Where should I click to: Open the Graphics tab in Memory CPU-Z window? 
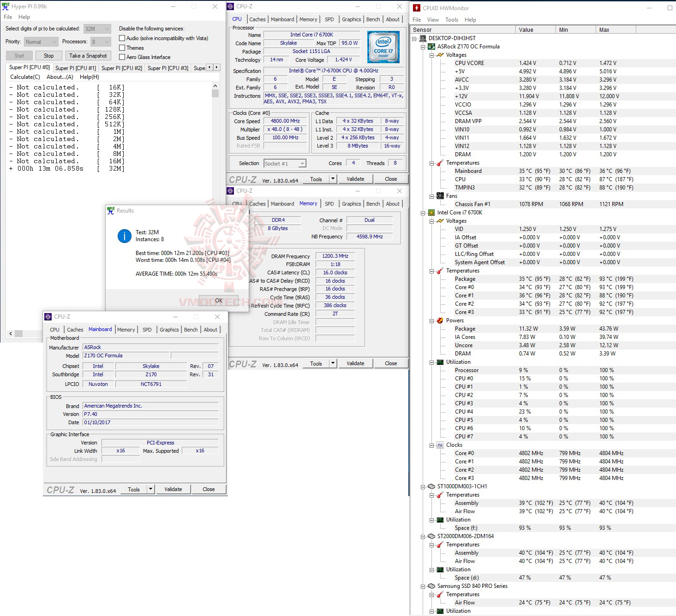click(351, 204)
